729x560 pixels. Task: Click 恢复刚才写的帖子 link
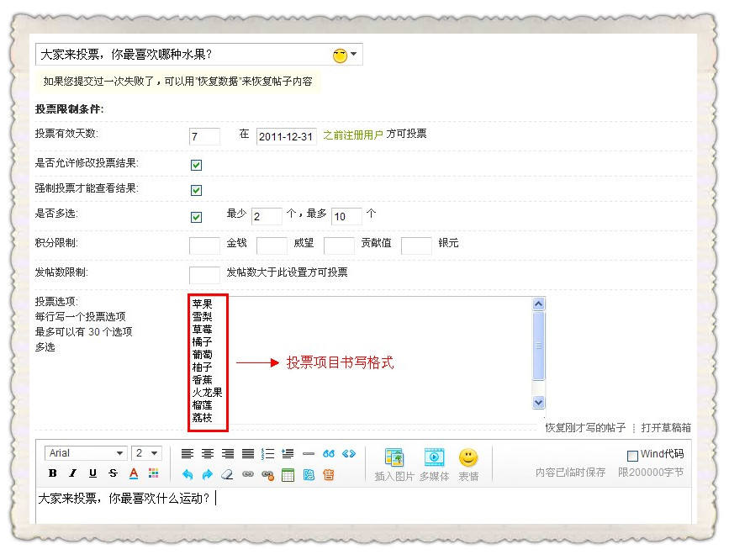(585, 427)
